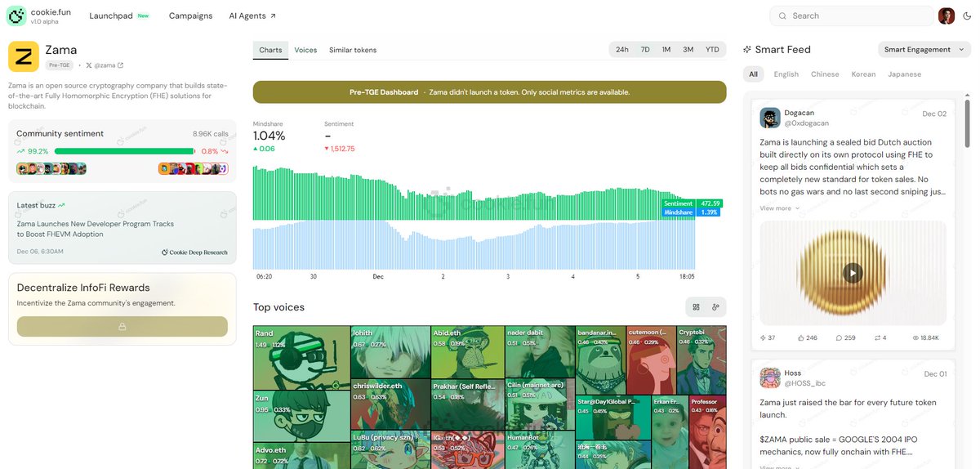Expand View more on Dogacan's post

(x=779, y=208)
